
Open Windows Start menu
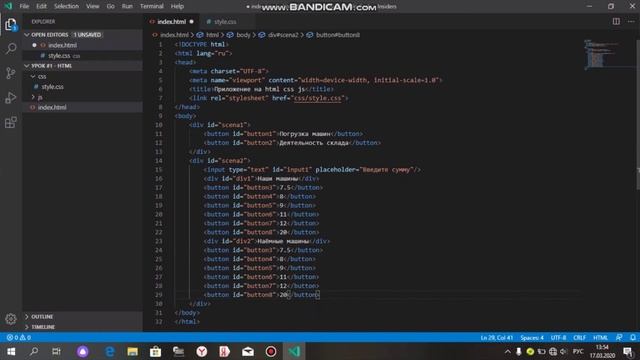tap(11, 351)
